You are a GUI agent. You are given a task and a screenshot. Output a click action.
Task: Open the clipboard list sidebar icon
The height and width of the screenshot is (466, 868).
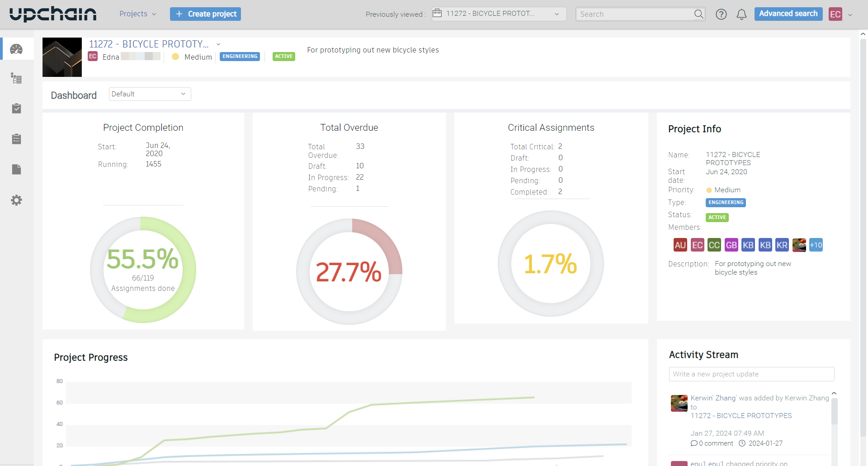(16, 139)
